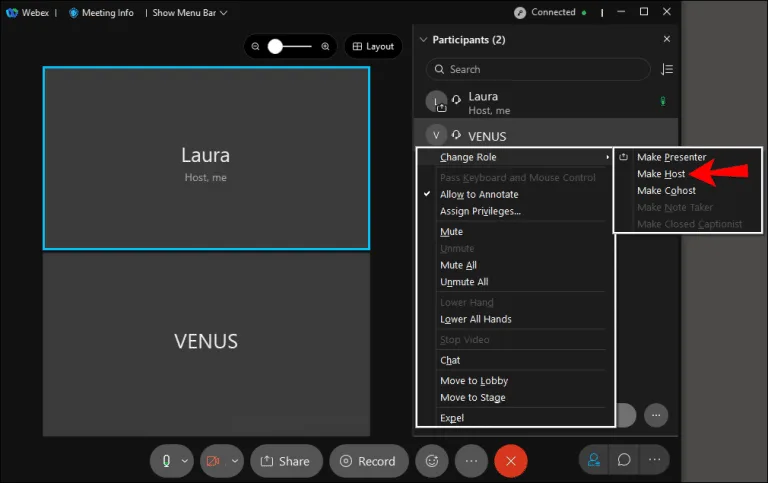768x483 pixels.
Task: Click the Webex logo icon
Action: coord(12,13)
